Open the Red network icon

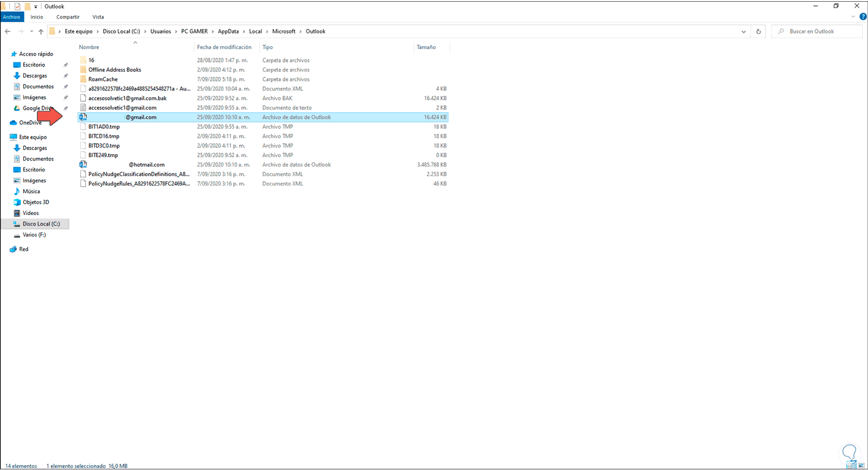pos(13,249)
